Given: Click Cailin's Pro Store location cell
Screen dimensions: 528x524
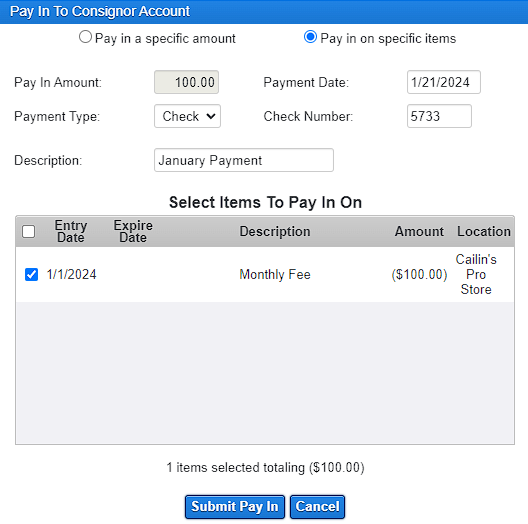Looking at the screenshot, I should pos(476,274).
